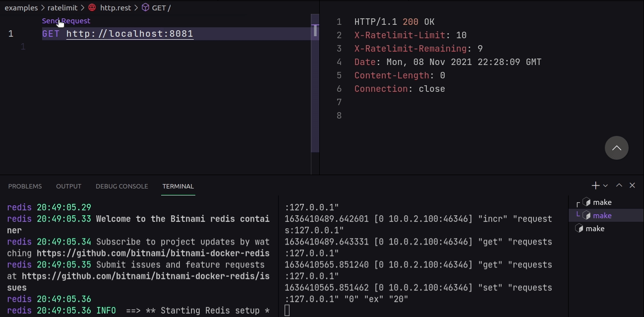
Task: Click the "Starting Redis setup" log line
Action: (138, 311)
